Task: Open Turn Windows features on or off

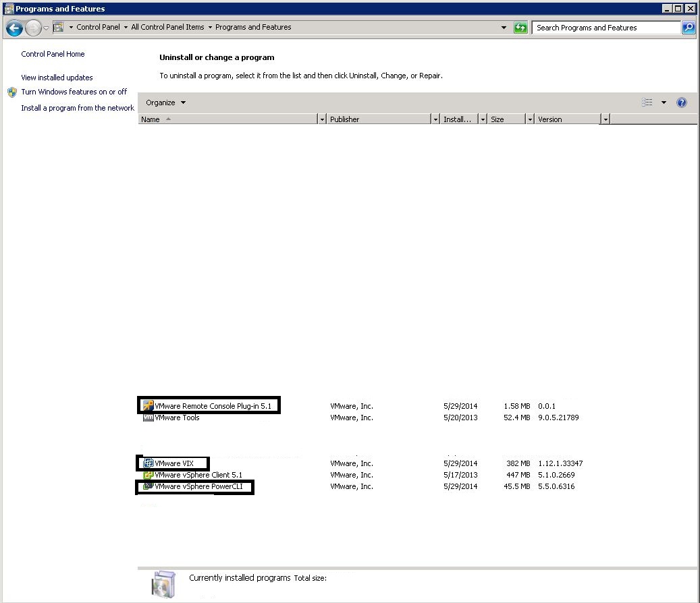Action: (74, 92)
